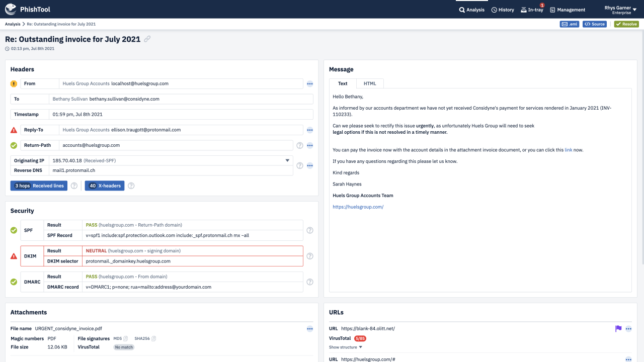Click the DKIM selector protonmail._domainkey.huelsgroup.com
This screenshot has height=362, width=644.
tap(128, 261)
